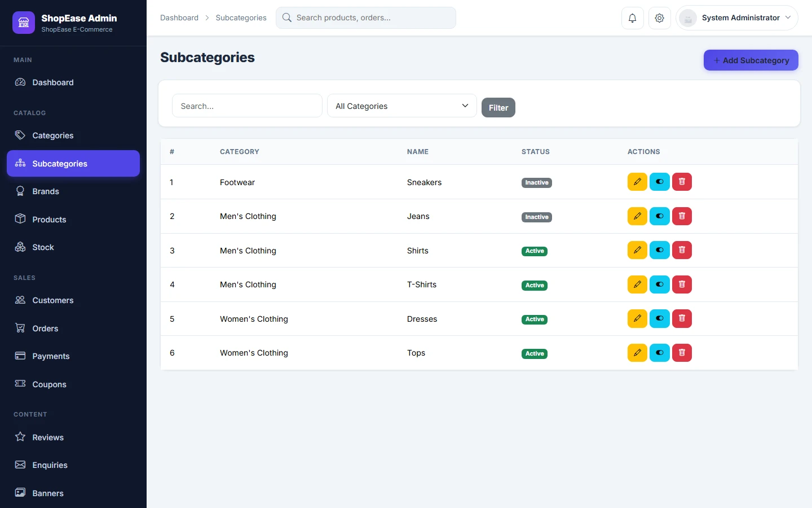
Task: Edit the Jeans subcategory
Action: click(637, 216)
